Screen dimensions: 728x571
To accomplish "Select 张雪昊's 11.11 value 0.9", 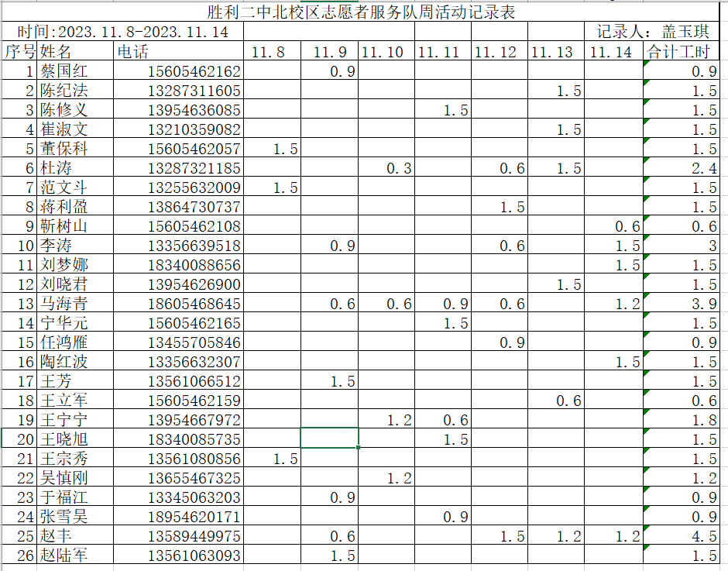I will [443, 516].
